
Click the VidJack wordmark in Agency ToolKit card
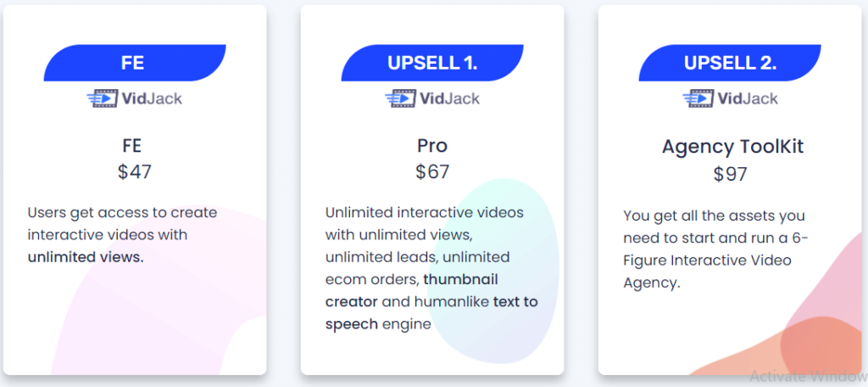pos(748,98)
